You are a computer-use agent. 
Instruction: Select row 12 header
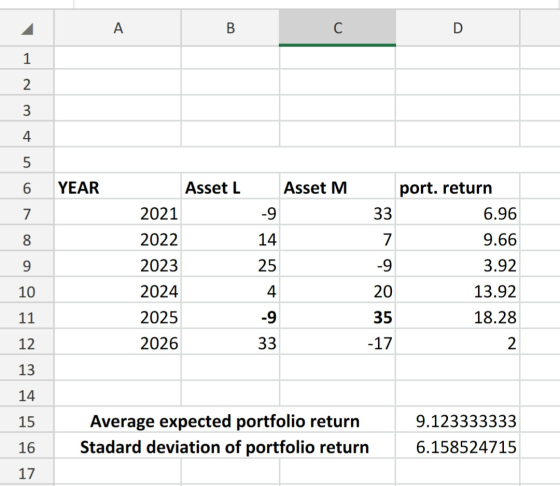tap(27, 344)
